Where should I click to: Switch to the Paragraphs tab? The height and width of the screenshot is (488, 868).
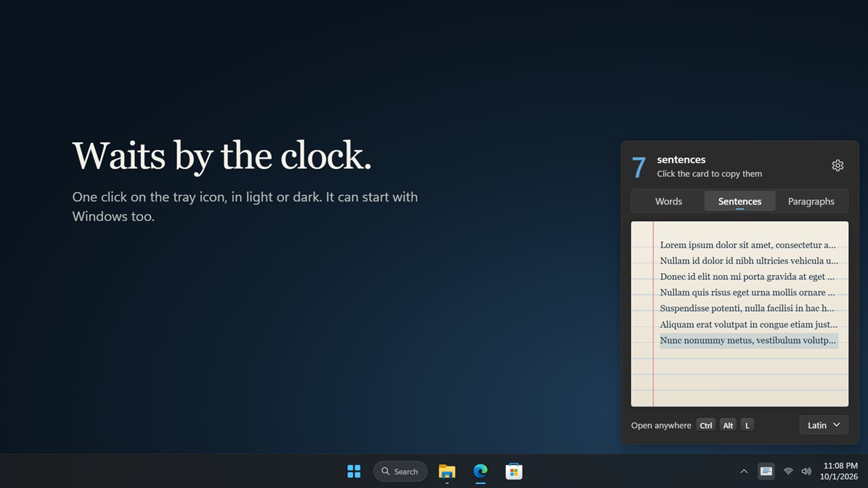(811, 201)
